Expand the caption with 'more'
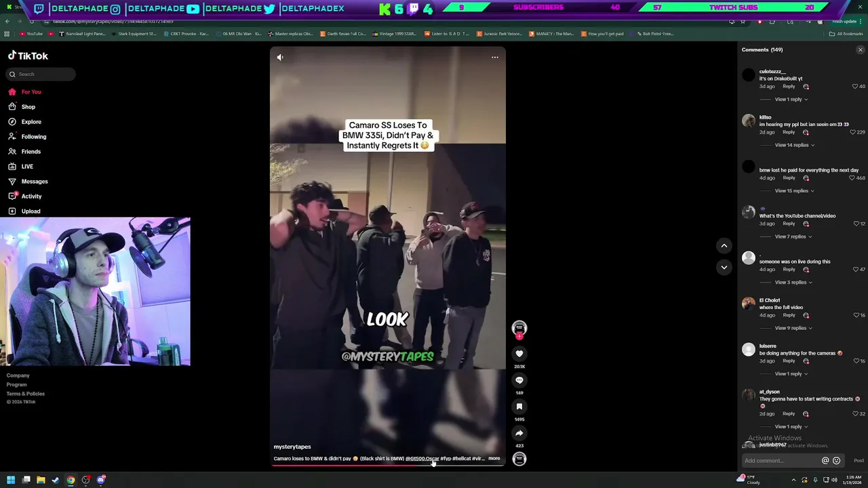Viewport: 868px width, 488px height. click(x=494, y=459)
